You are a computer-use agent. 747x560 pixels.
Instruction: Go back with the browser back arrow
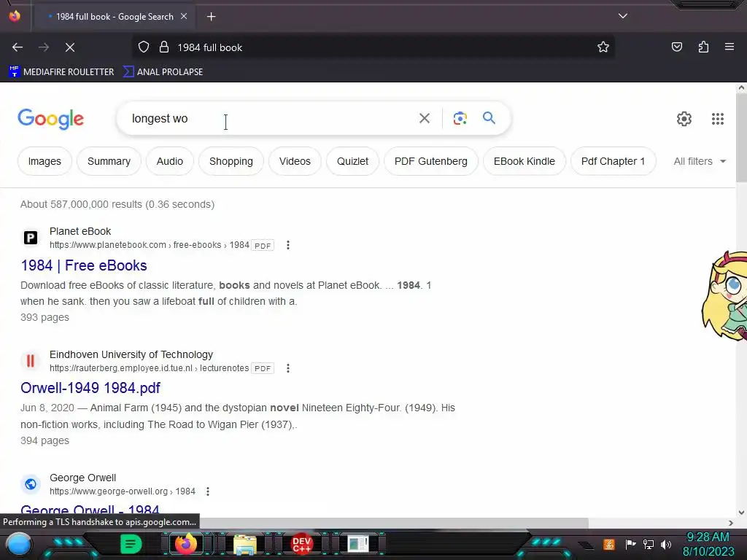click(x=18, y=47)
